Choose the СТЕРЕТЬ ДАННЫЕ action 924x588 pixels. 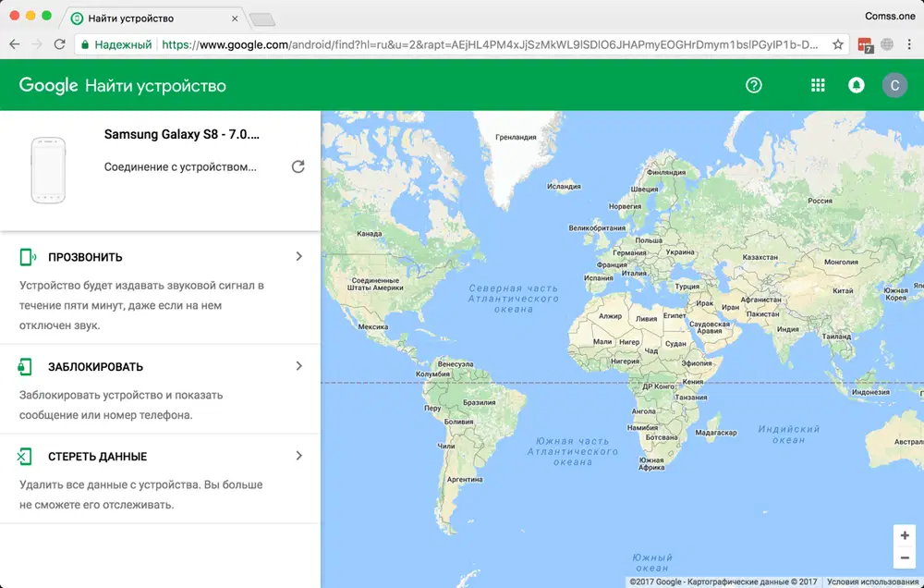(160, 479)
